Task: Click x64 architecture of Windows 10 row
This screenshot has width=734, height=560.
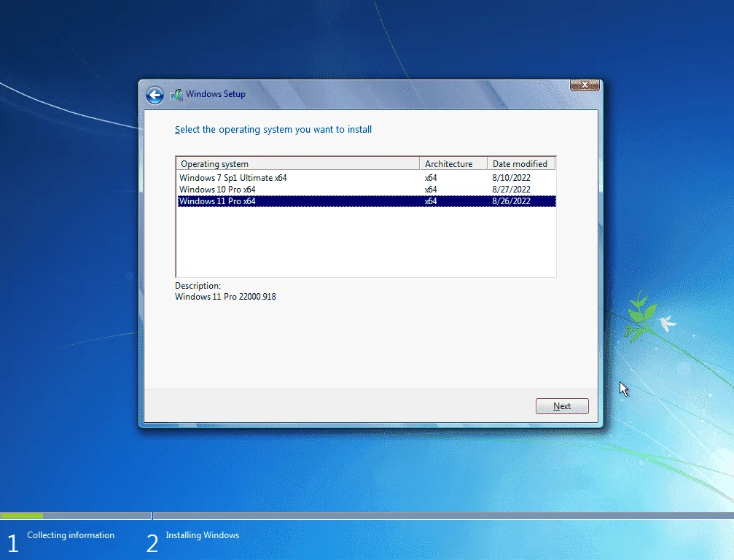Action: (431, 190)
